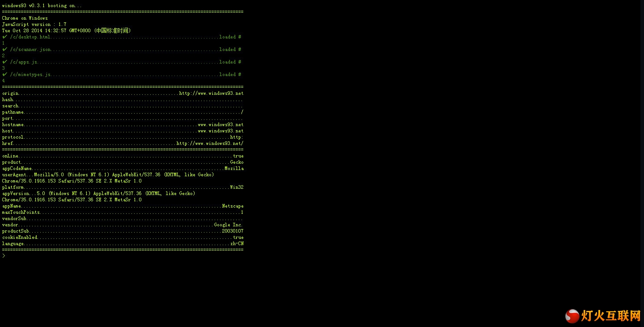Click the green checkmark beside /c/desktop.html
The height and width of the screenshot is (327, 644).
[4, 37]
